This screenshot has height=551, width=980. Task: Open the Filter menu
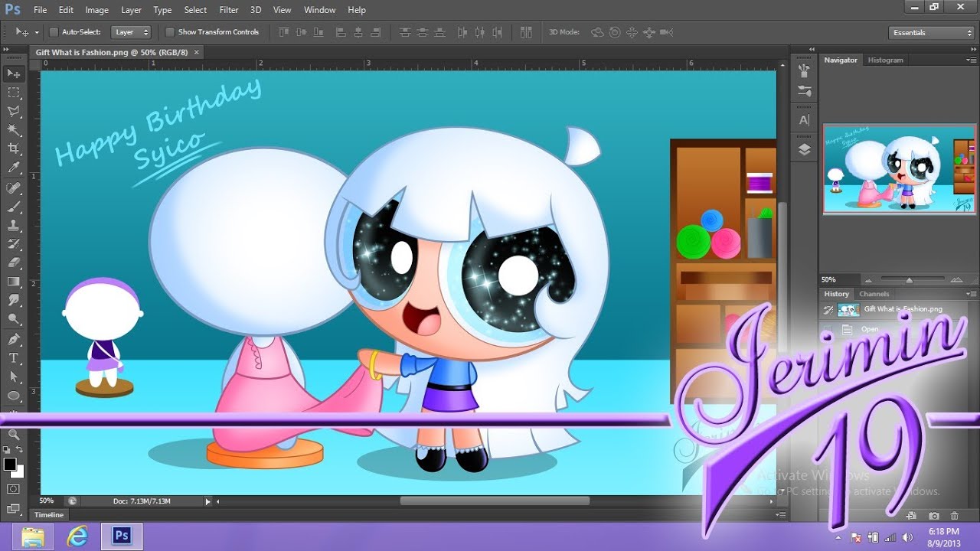click(229, 10)
